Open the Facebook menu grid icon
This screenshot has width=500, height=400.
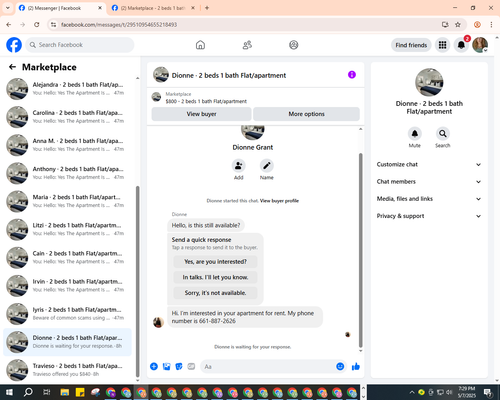click(x=442, y=45)
